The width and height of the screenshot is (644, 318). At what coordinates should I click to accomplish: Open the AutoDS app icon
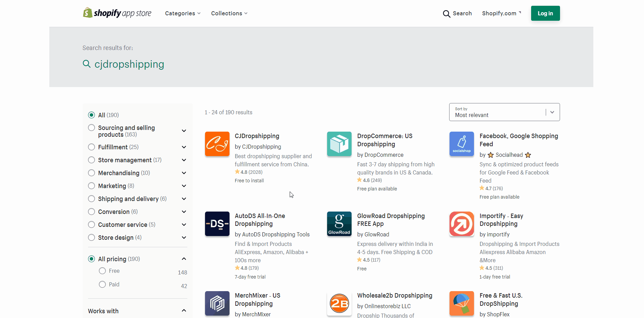[x=217, y=224]
